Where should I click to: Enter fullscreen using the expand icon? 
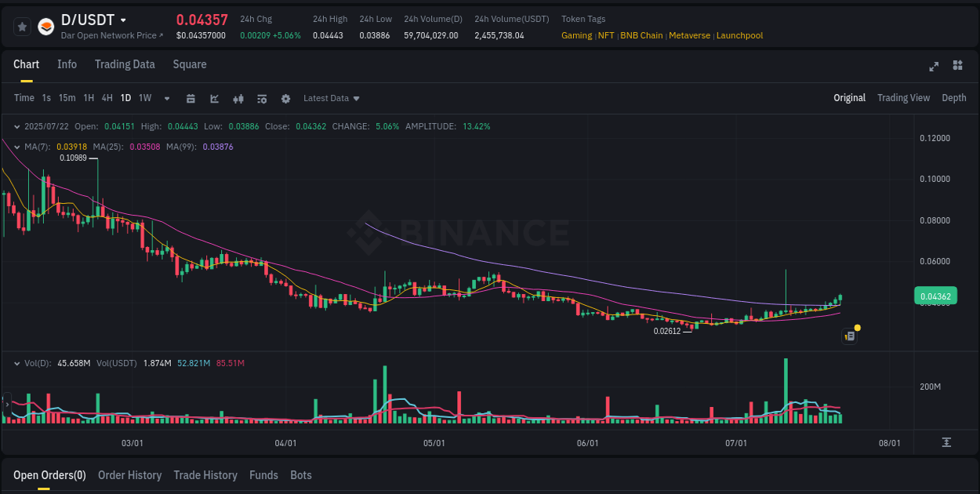click(934, 67)
